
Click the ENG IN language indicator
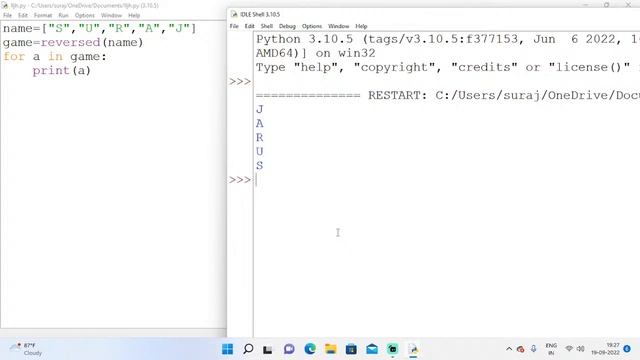pos(551,349)
